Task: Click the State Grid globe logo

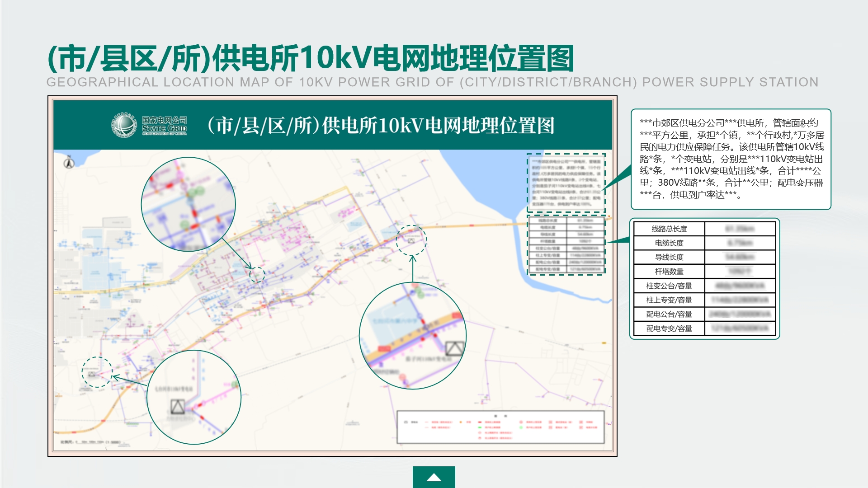Action: click(x=124, y=125)
